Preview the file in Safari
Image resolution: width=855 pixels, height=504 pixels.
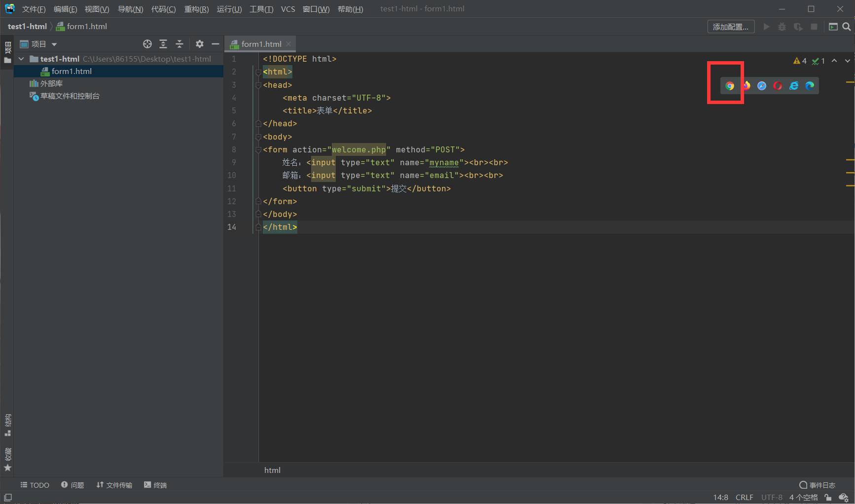[x=762, y=85]
